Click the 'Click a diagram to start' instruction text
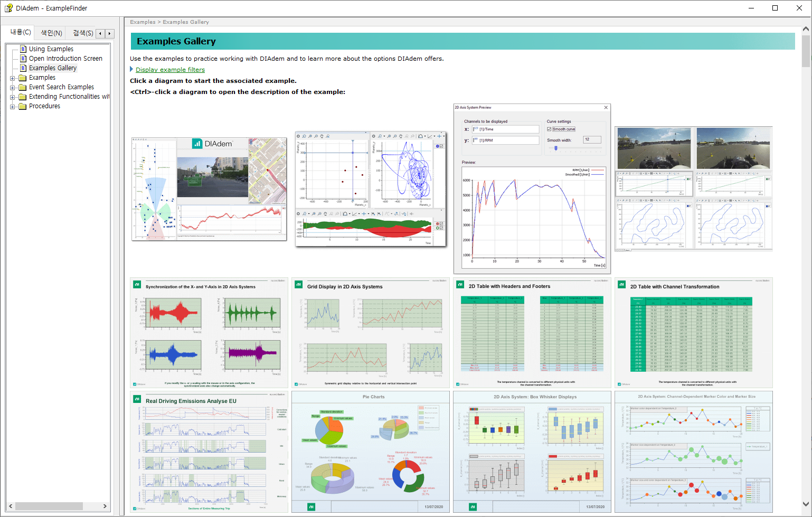The image size is (812, 517). point(213,81)
